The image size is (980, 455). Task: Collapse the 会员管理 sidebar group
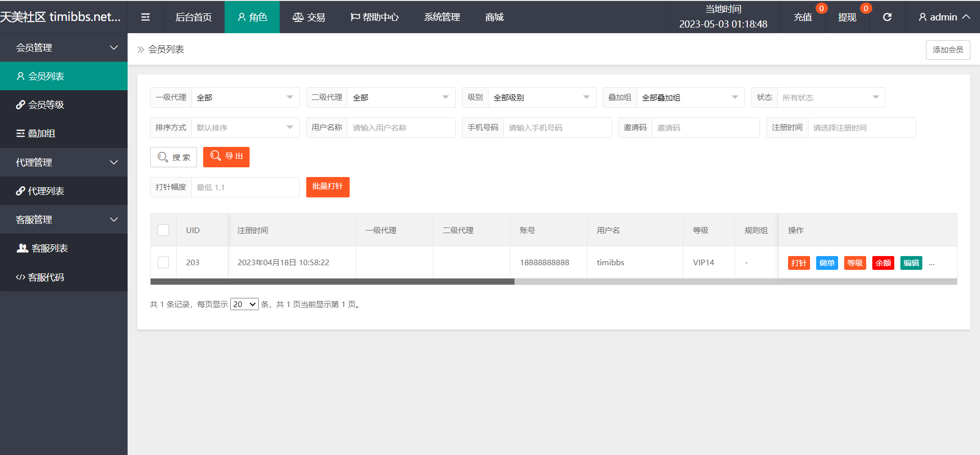(64, 47)
